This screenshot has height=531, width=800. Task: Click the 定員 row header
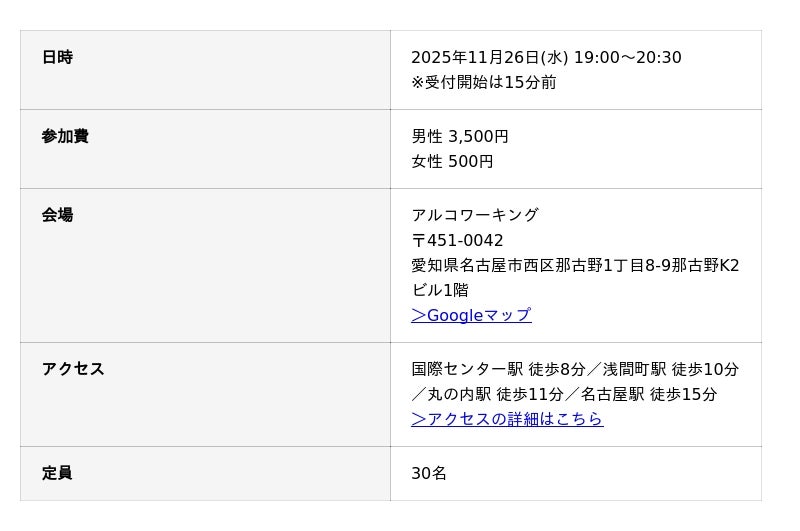(57, 474)
